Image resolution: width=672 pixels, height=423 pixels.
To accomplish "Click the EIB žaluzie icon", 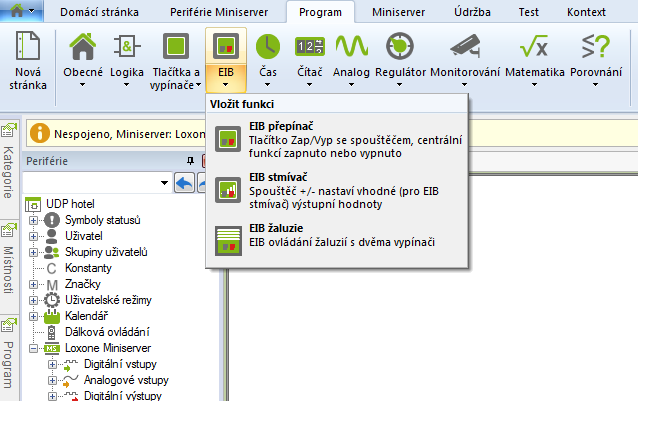I will point(228,241).
